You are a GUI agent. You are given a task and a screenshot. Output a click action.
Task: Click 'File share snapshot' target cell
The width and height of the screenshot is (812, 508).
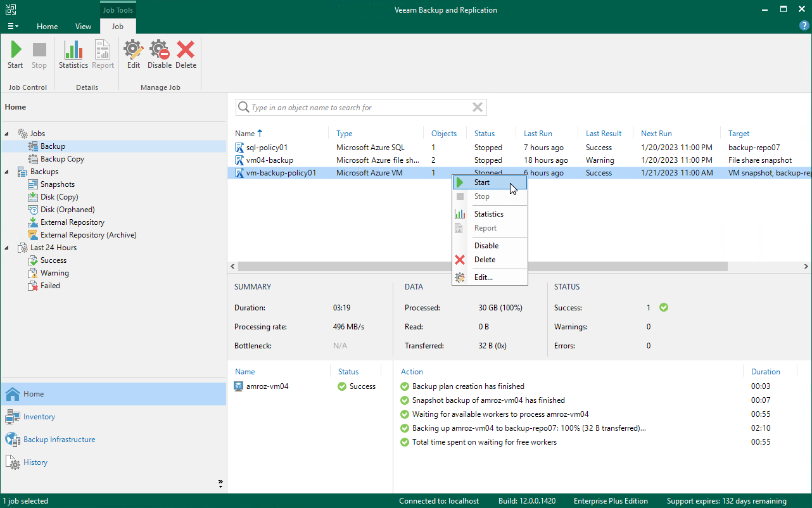coord(760,160)
